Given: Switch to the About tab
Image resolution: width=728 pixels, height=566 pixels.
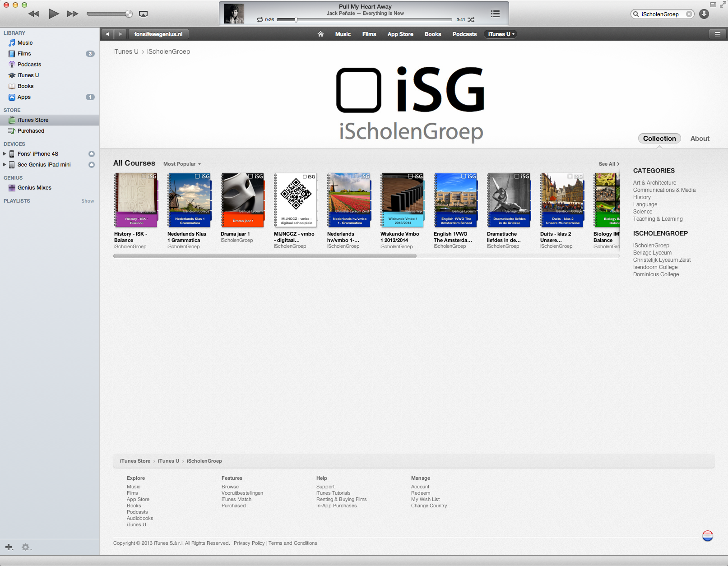Looking at the screenshot, I should 700,139.
